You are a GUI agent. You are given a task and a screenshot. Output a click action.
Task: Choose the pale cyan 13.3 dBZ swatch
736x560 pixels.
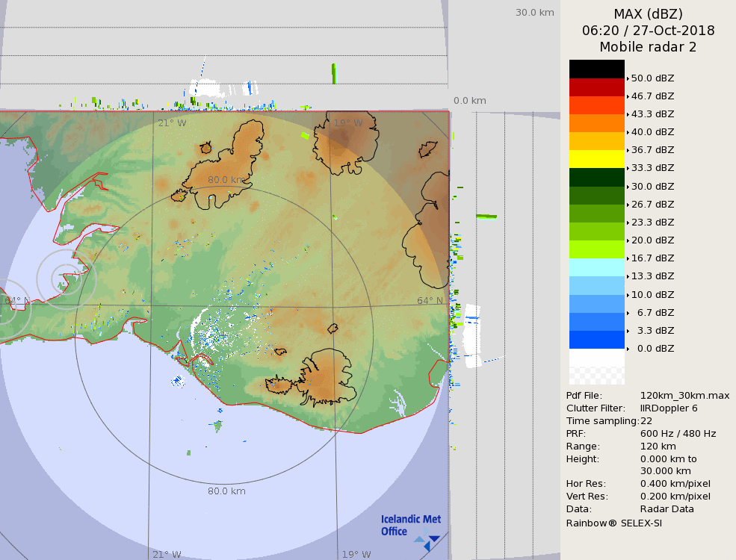596,267
